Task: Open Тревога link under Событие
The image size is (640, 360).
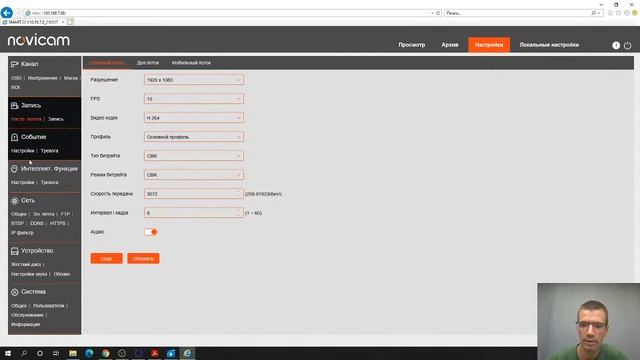Action: [x=49, y=151]
